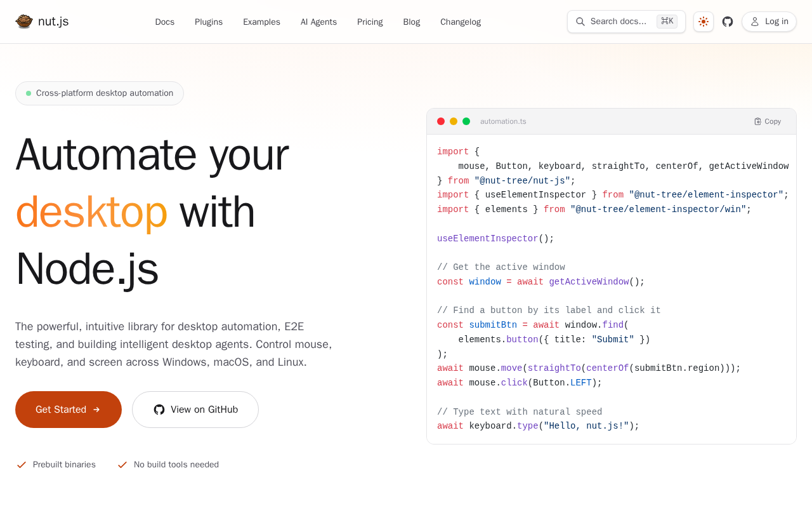Click the keyboard.type "Hello, nut.js!" code line

pos(538,426)
